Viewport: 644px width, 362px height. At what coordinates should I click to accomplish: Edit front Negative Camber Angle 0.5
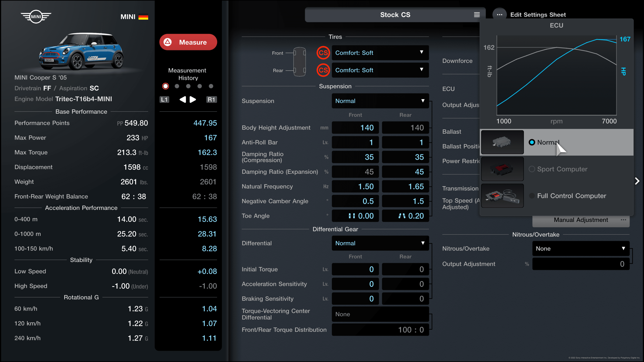point(355,201)
